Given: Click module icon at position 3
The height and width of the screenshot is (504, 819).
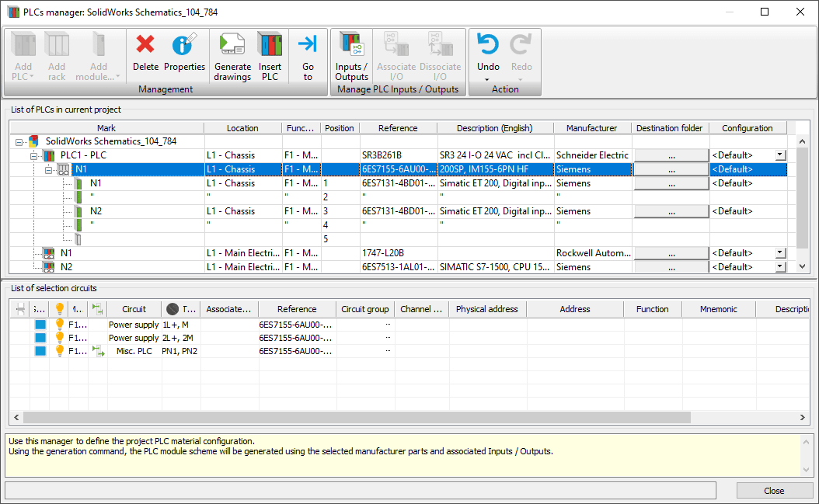Looking at the screenshot, I should pyautogui.click(x=79, y=211).
